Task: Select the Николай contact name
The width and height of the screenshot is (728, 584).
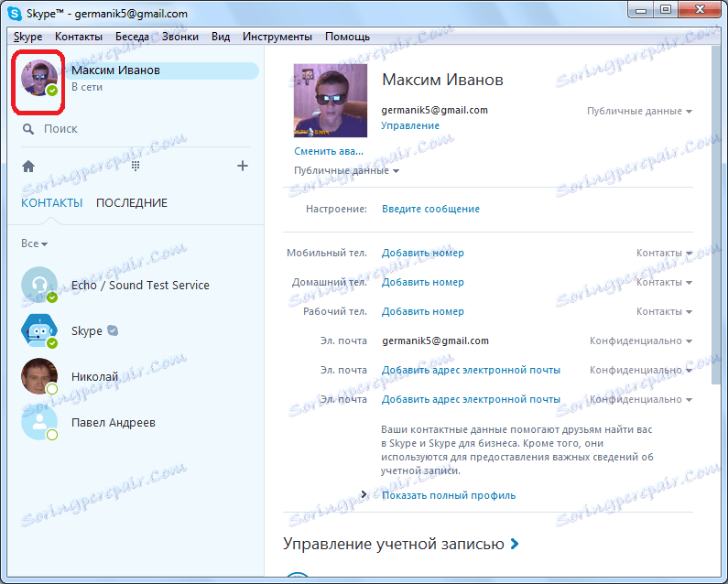Action: 94,376
